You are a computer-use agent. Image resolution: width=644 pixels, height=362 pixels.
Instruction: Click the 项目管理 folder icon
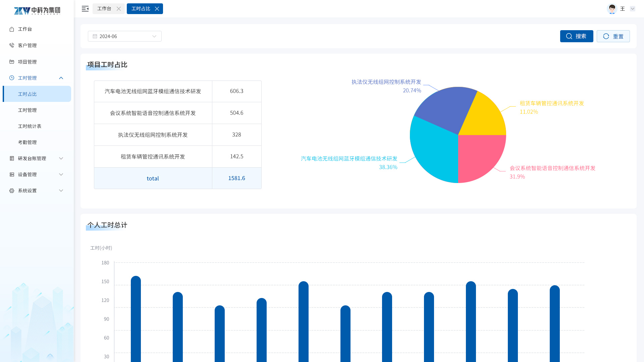12,62
